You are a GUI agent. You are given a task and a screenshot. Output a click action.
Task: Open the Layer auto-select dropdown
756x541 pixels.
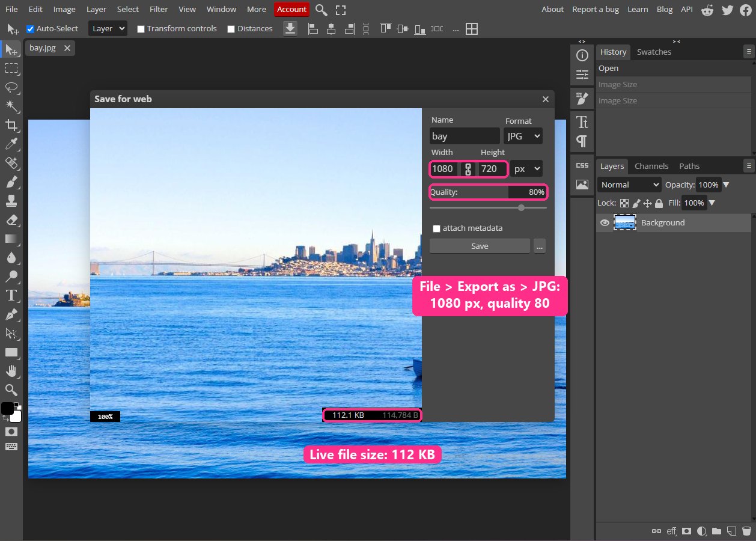[108, 28]
